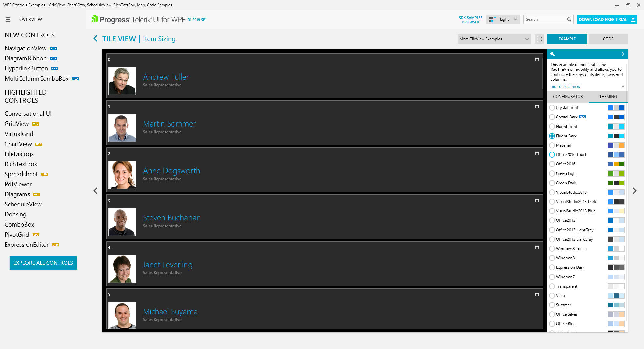Open the Conversational UI control link

[x=28, y=114]
